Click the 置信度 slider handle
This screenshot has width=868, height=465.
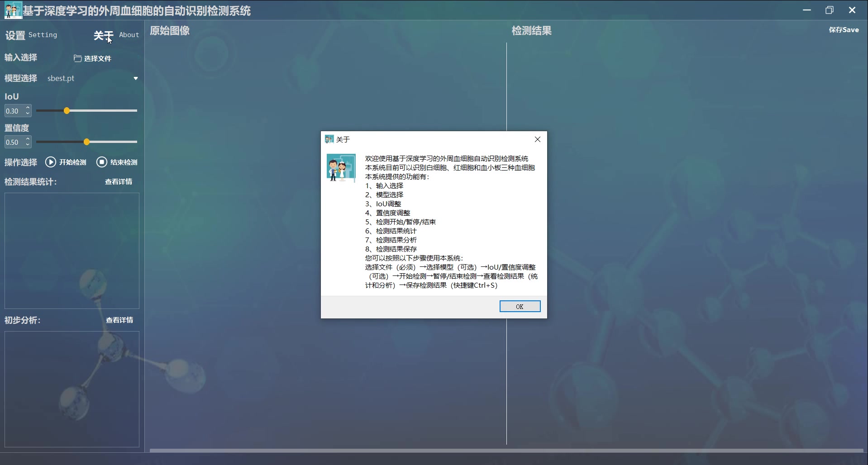tap(86, 142)
